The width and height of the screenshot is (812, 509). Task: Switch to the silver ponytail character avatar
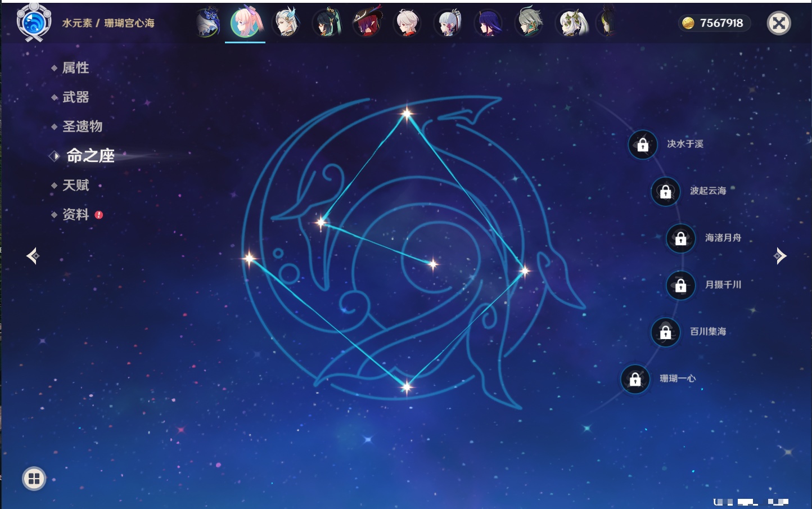pos(448,23)
